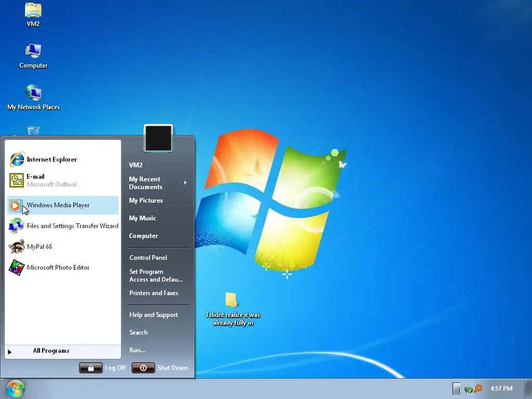Click the Log Off lock button
The image size is (532, 399).
pos(90,368)
